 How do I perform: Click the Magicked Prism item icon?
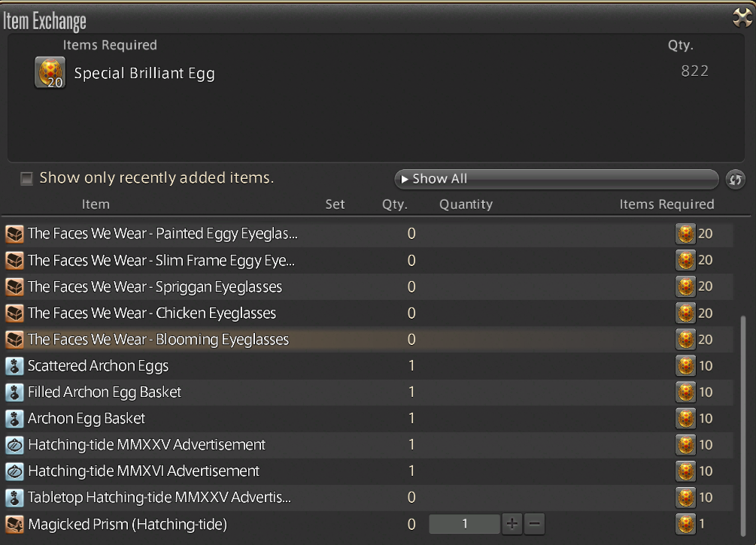click(14, 524)
